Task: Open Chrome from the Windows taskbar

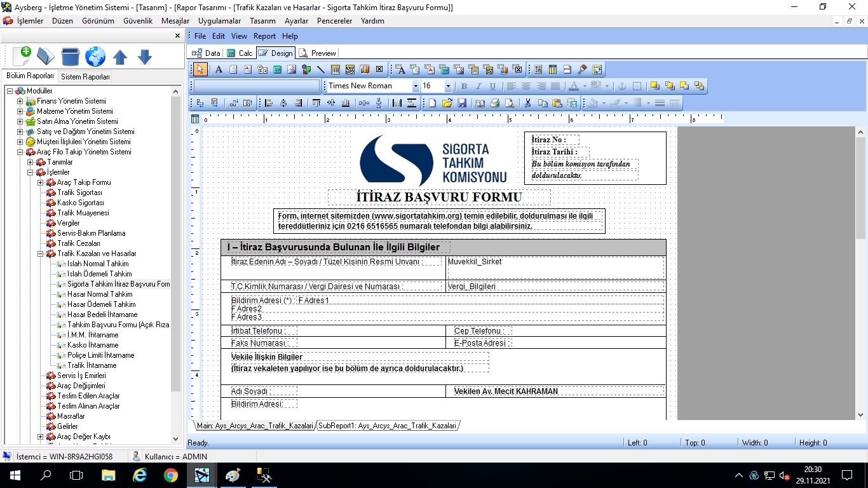Action: (x=170, y=475)
